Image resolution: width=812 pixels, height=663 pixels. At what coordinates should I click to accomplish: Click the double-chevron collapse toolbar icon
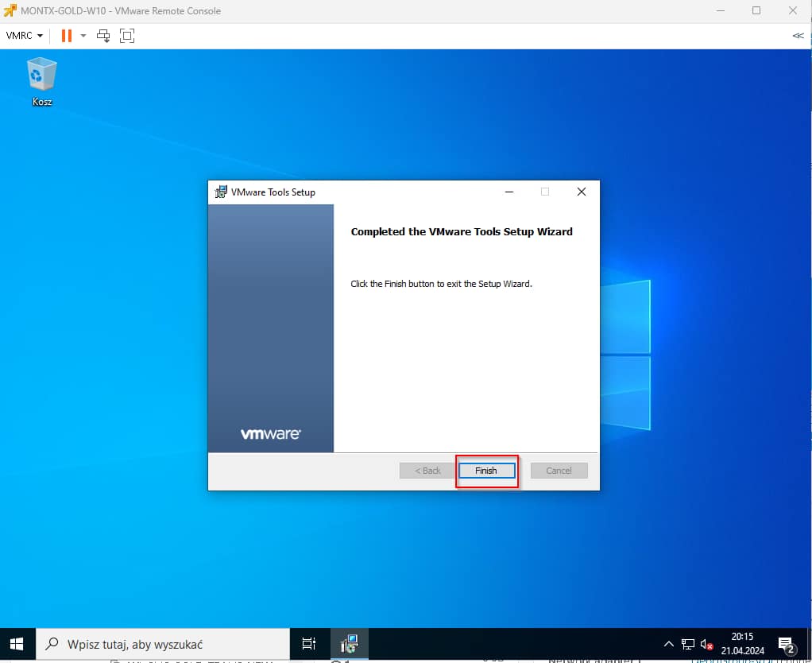[798, 36]
